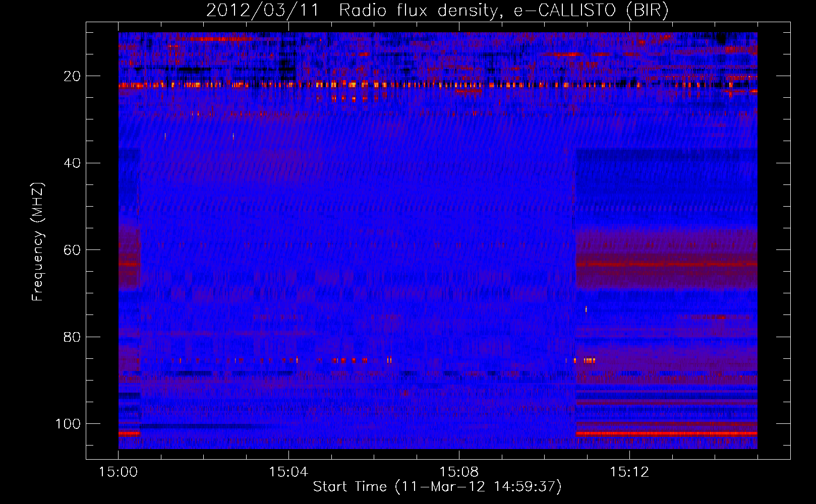Click the x-axis time label '15:12'
Viewport: 816px width, 504px height.
pyautogui.click(x=629, y=472)
